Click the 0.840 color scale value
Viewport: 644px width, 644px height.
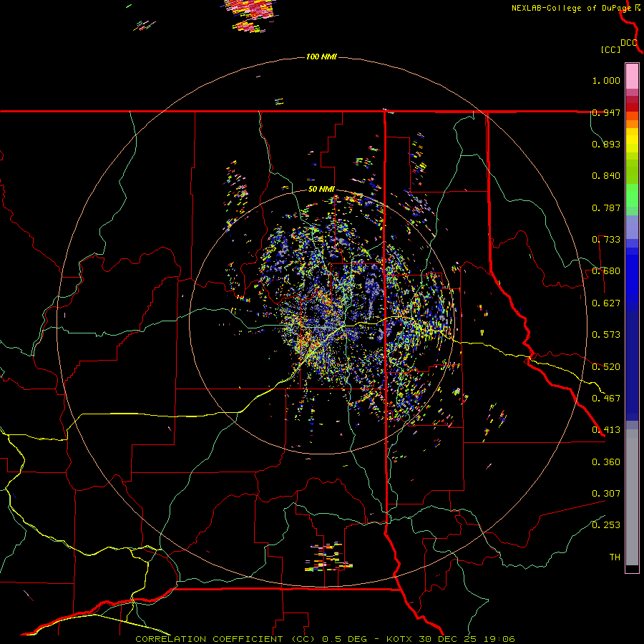pyautogui.click(x=606, y=176)
